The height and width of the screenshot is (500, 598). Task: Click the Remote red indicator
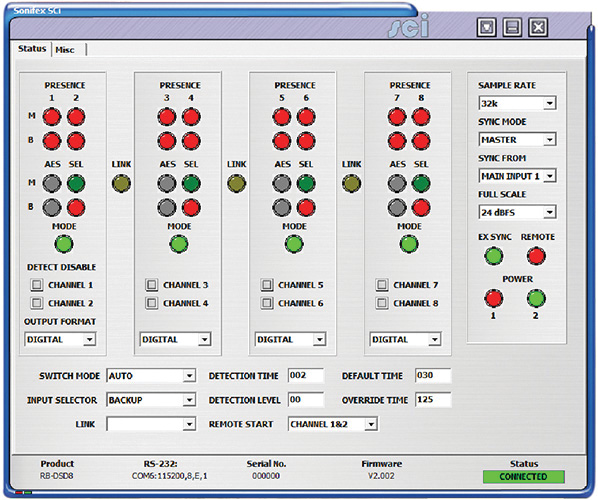[x=536, y=256]
